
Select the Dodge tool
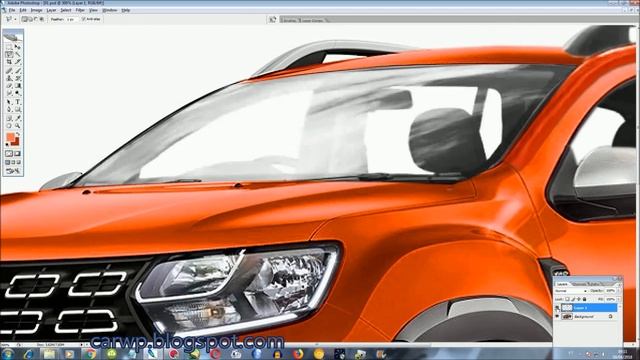[x=18, y=93]
